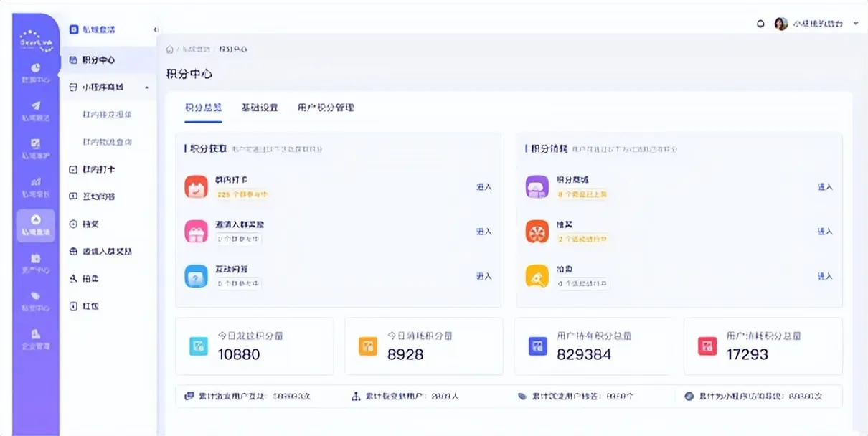Image resolution: width=868 pixels, height=436 pixels.
Task: Click 进入 link in the 群内打卡 row
Action: (484, 186)
